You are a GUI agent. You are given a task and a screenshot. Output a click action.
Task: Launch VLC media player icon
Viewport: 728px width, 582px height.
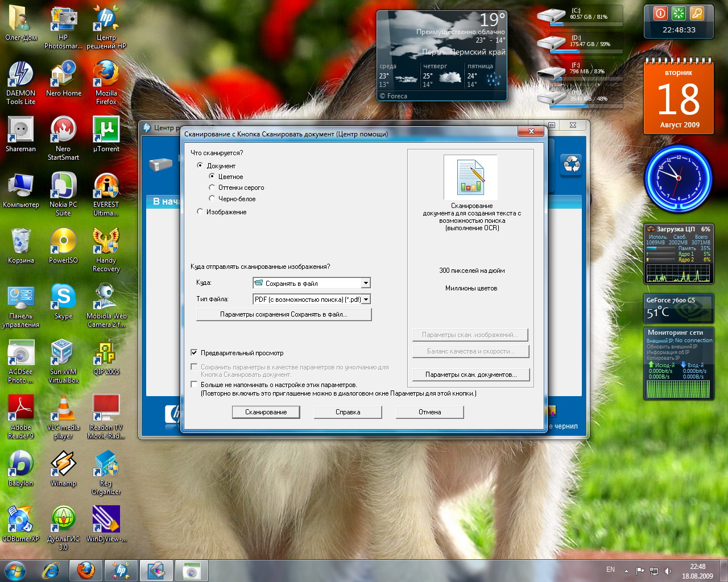click(63, 418)
